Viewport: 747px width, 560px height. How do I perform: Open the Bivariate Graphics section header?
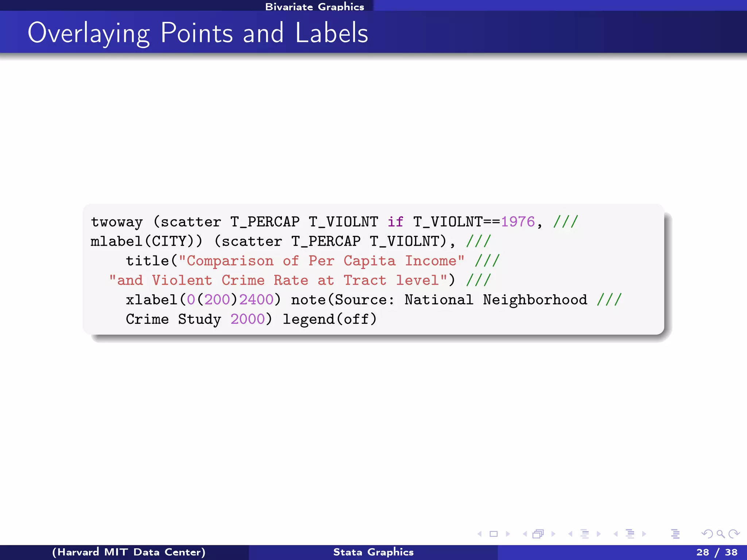pyautogui.click(x=314, y=6)
